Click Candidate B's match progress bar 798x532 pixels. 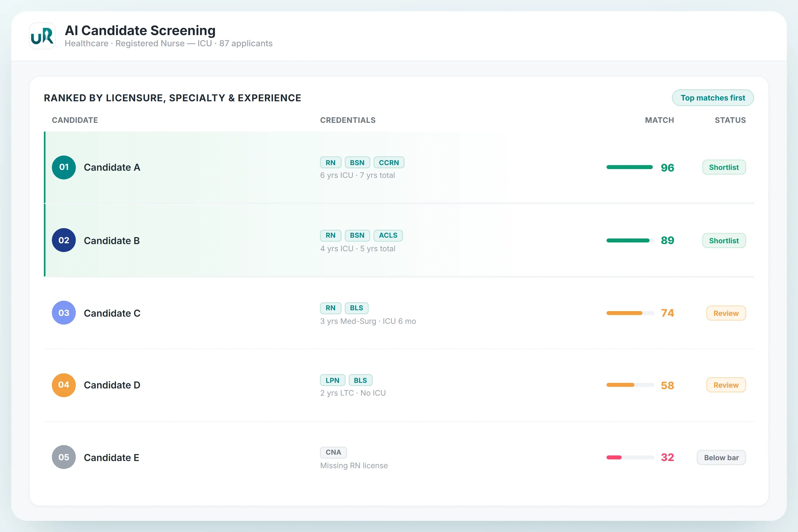[x=630, y=241]
